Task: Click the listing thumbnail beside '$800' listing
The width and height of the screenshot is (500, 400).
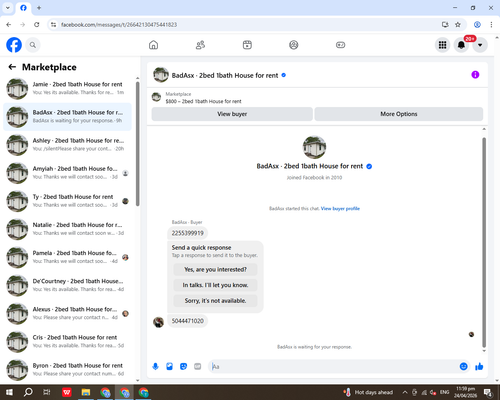Action: pos(156,97)
